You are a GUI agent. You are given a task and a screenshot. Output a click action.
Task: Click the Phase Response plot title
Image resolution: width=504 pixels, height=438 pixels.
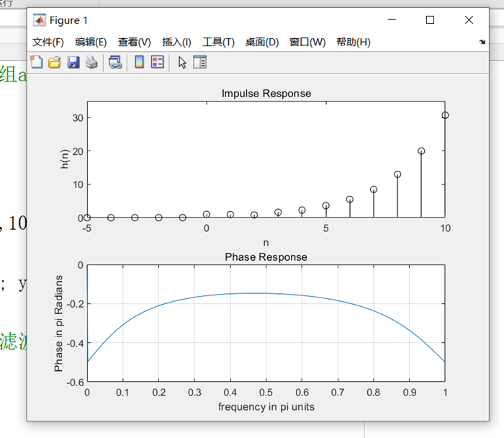click(x=266, y=257)
